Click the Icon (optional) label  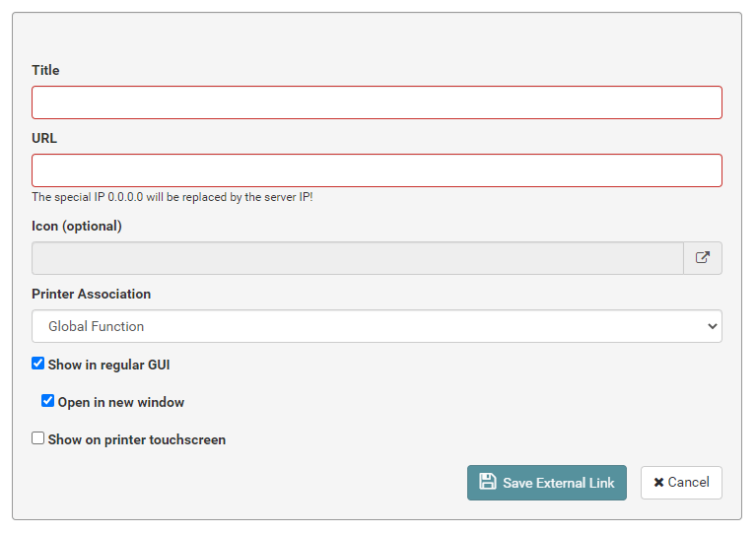77,226
